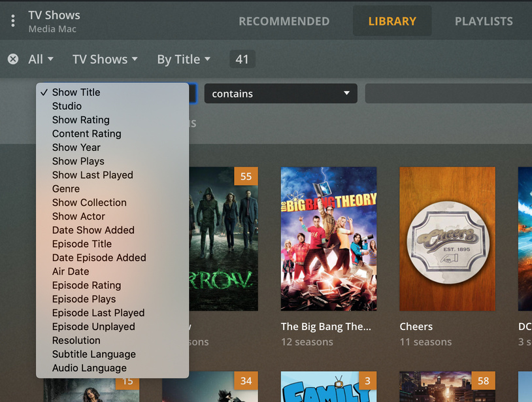Image resolution: width=532 pixels, height=402 pixels.
Task: Choose Date Episode Added filter option
Action: [x=112, y=258]
